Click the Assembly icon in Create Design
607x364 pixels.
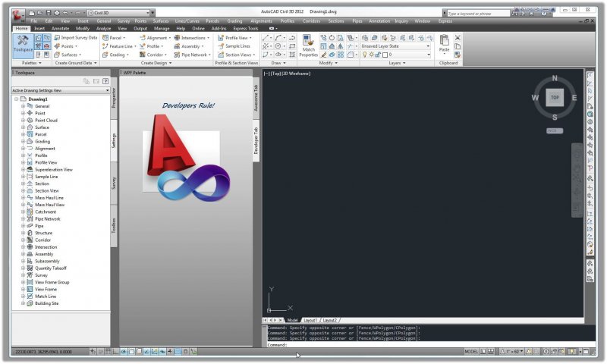click(x=177, y=46)
